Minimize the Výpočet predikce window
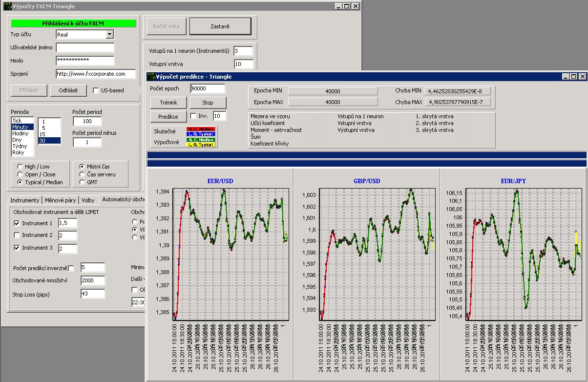Image resolution: width=588 pixels, height=382 pixels. 566,77
